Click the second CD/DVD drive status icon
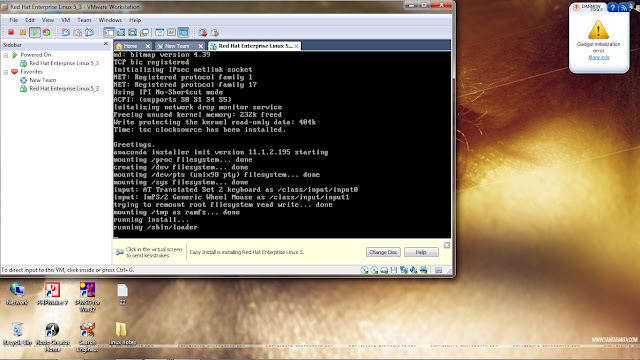640x360 pixels. (x=374, y=270)
